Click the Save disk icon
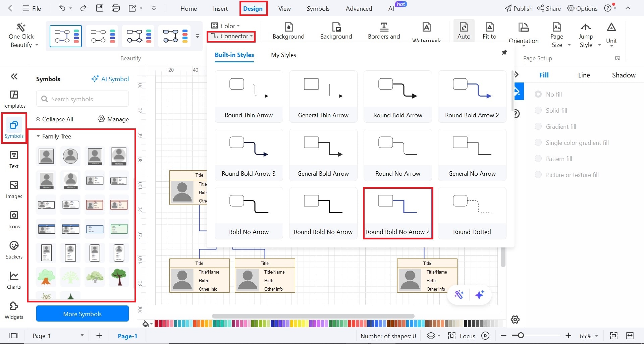The image size is (644, 344). point(100,8)
